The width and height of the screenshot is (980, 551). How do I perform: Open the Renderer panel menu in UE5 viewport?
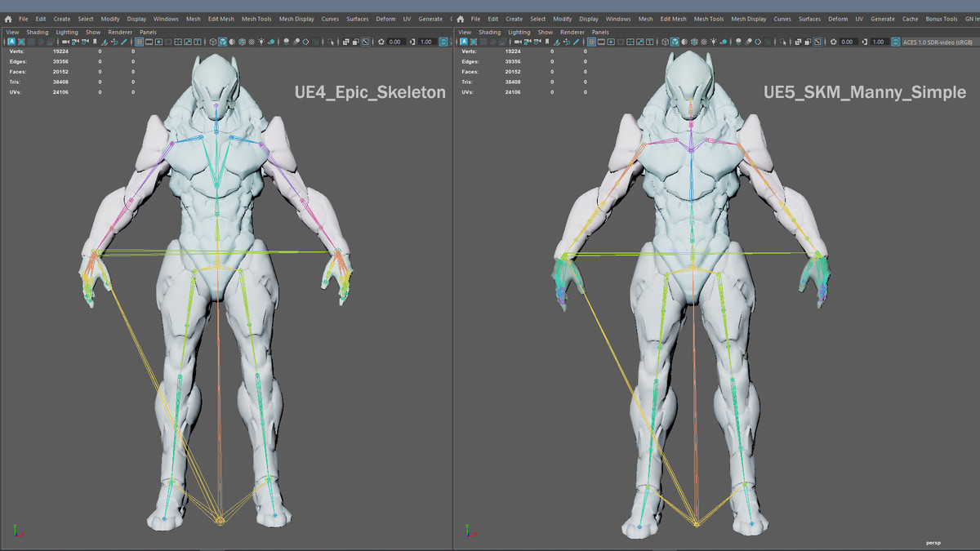[x=572, y=32]
